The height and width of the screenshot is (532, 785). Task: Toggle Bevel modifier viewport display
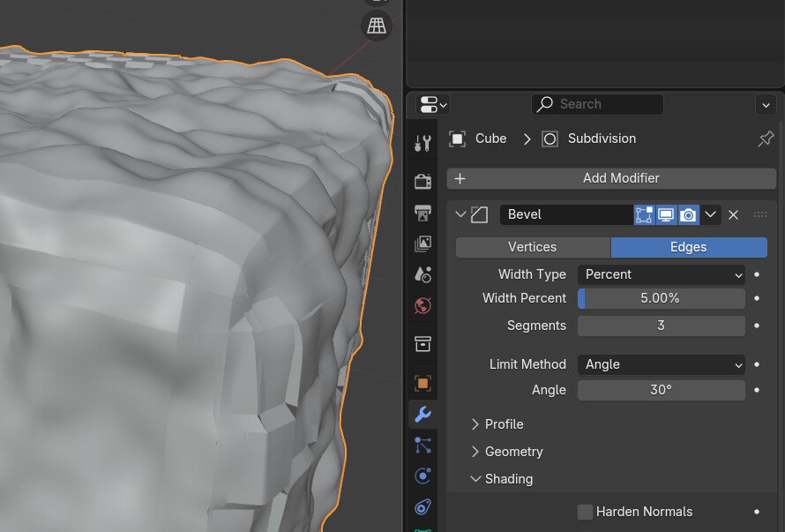(x=666, y=215)
